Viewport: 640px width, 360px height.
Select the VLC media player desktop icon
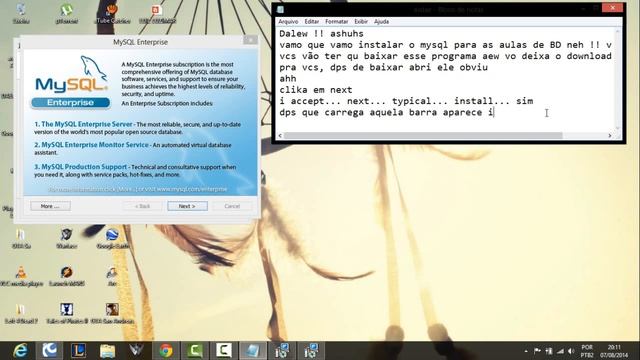[21, 276]
